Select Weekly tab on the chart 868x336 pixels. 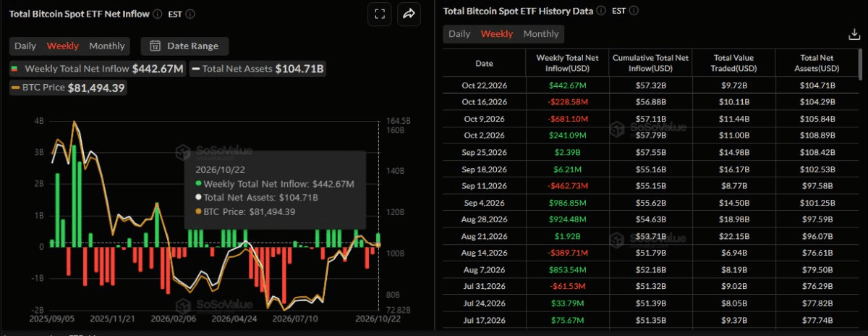click(63, 46)
